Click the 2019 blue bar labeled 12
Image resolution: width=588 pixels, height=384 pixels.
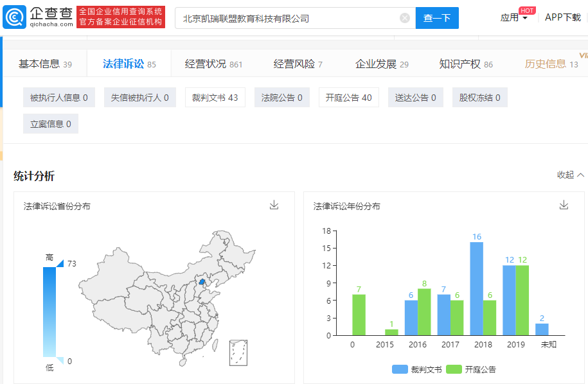509,300
